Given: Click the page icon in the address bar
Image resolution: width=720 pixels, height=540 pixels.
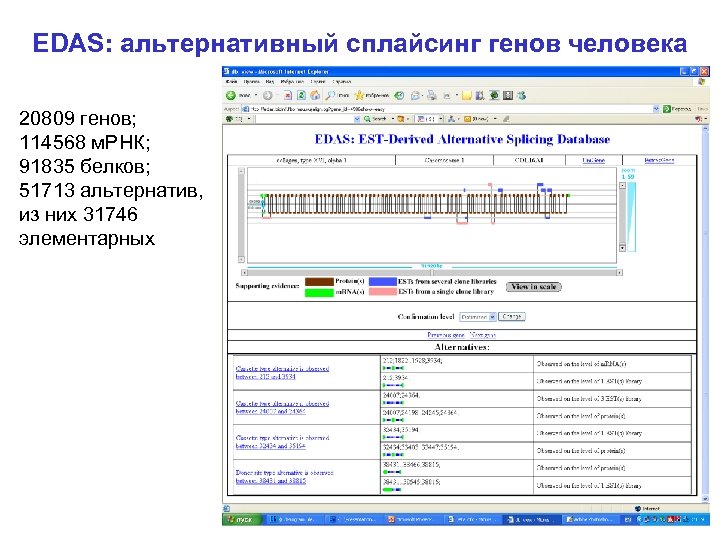Looking at the screenshot, I should tap(245, 109).
